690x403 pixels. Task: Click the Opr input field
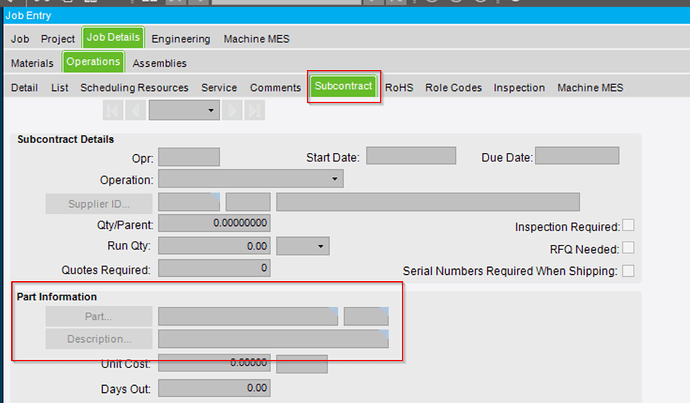(189, 157)
